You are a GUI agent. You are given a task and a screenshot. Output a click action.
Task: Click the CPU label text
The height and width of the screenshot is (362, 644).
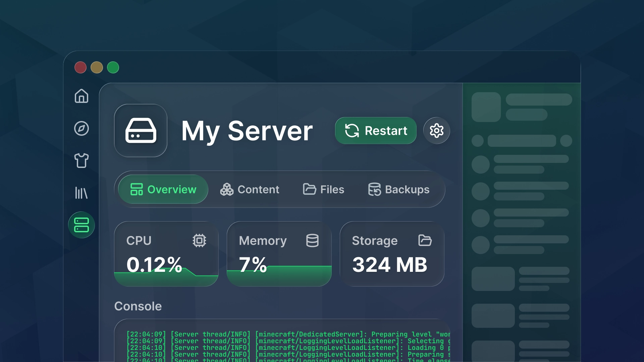point(139,241)
